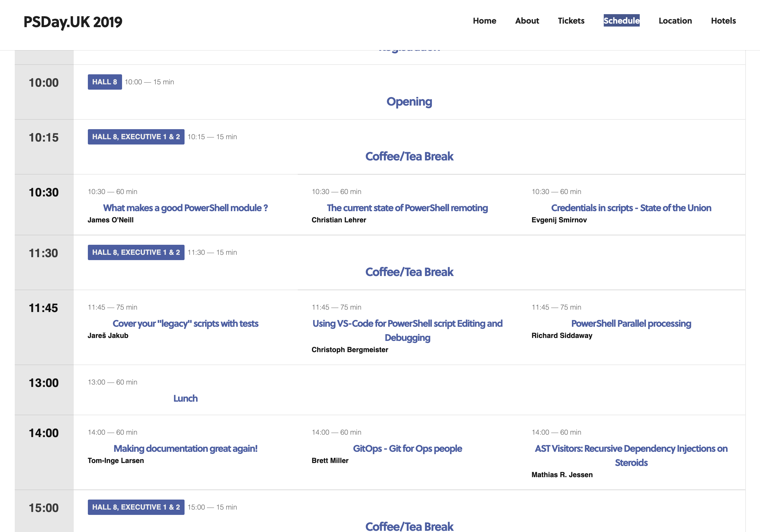Open the Lunch session link
The image size is (760, 532).
click(x=185, y=398)
